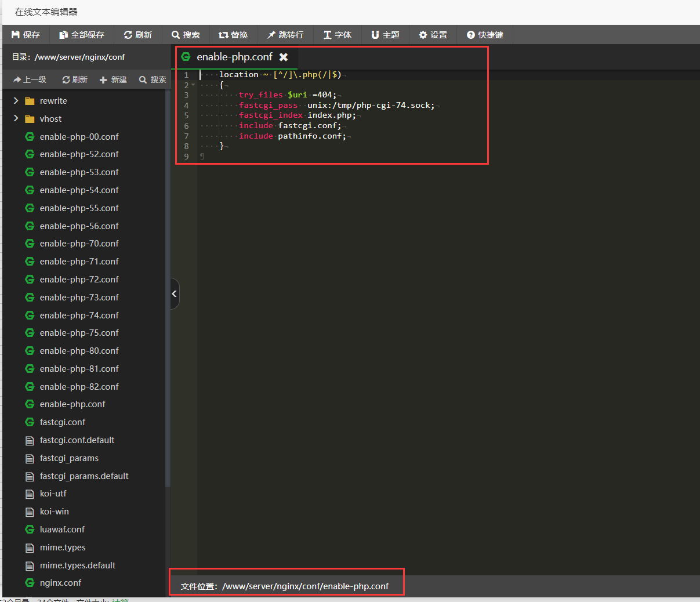This screenshot has width=700, height=602.
Task: Click the Save (保存) toolbar button
Action: click(x=26, y=35)
